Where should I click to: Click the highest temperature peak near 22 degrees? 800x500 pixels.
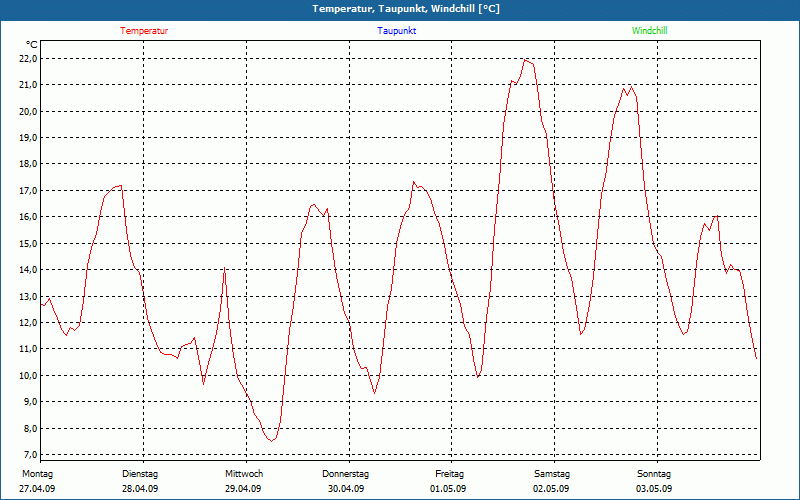[x=525, y=60]
